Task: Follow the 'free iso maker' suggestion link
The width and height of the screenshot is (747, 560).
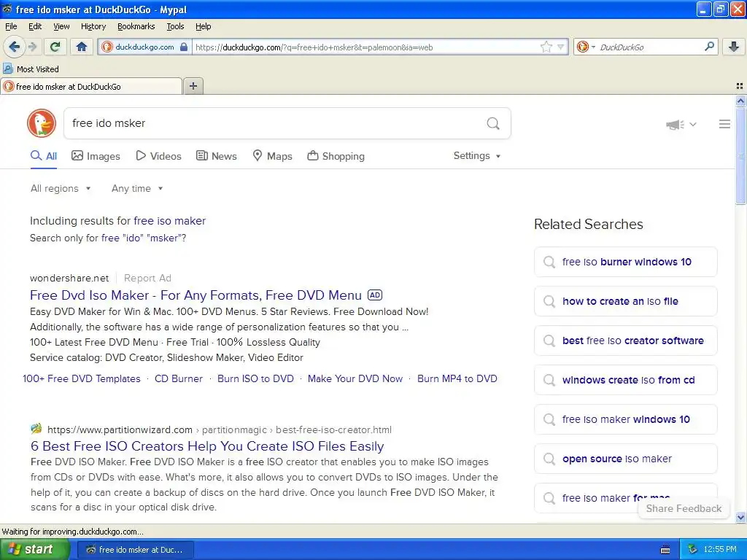Action: pos(169,221)
